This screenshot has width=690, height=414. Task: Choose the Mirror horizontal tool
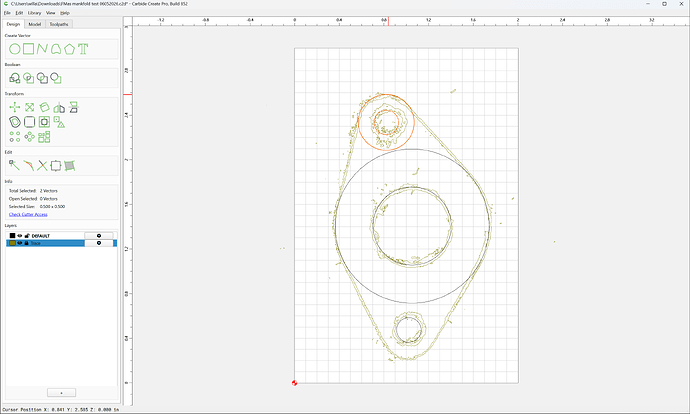click(59, 107)
